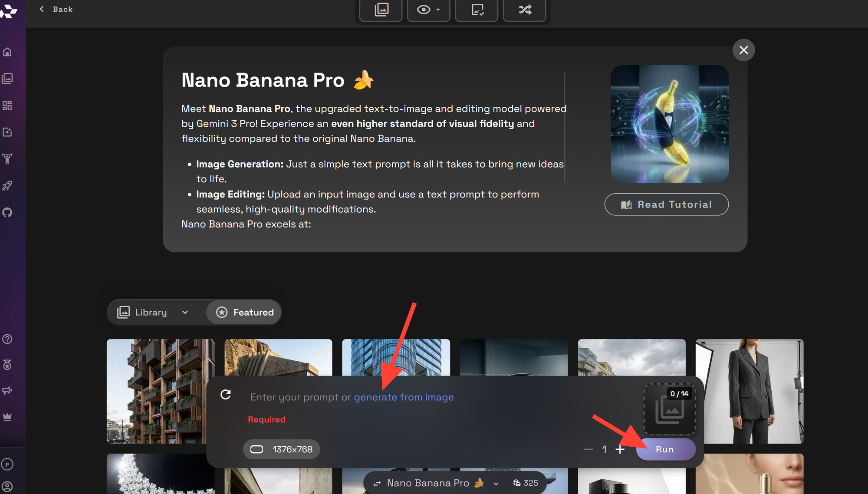The image size is (868, 494).
Task: Click the Run button
Action: click(665, 449)
